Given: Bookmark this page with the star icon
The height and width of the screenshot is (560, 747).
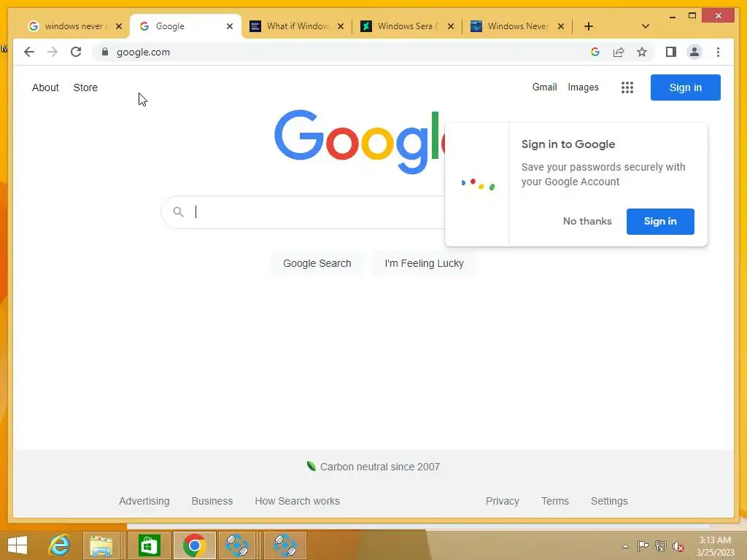Looking at the screenshot, I should point(642,52).
